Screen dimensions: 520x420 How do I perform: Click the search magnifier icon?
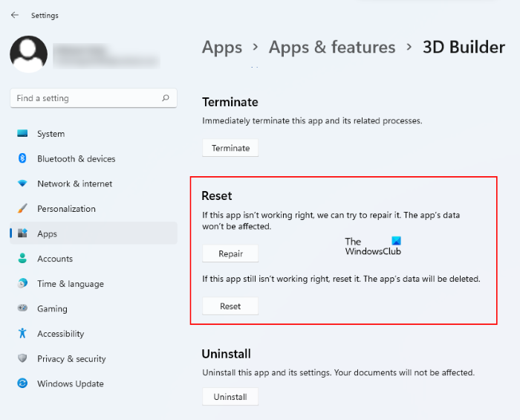point(165,98)
